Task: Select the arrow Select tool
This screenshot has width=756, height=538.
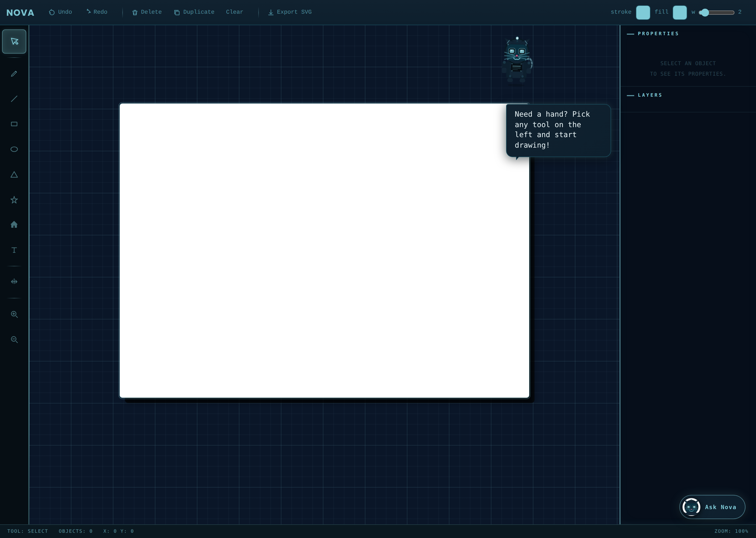Action: (14, 42)
